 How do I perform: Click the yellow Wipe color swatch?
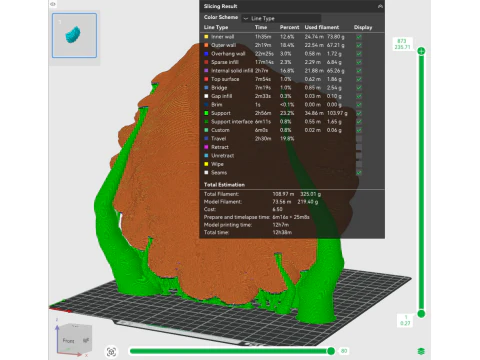click(206, 164)
